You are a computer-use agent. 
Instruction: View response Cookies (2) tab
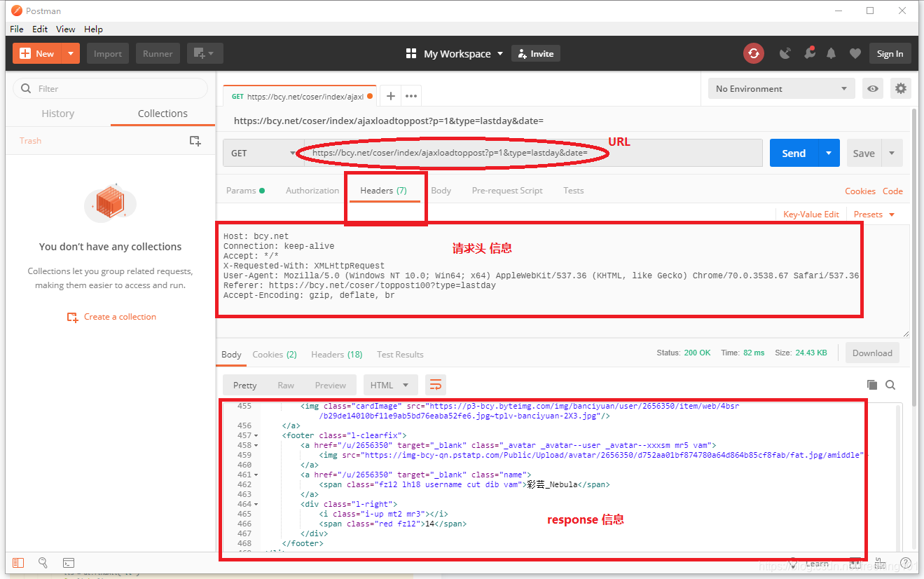tap(275, 355)
